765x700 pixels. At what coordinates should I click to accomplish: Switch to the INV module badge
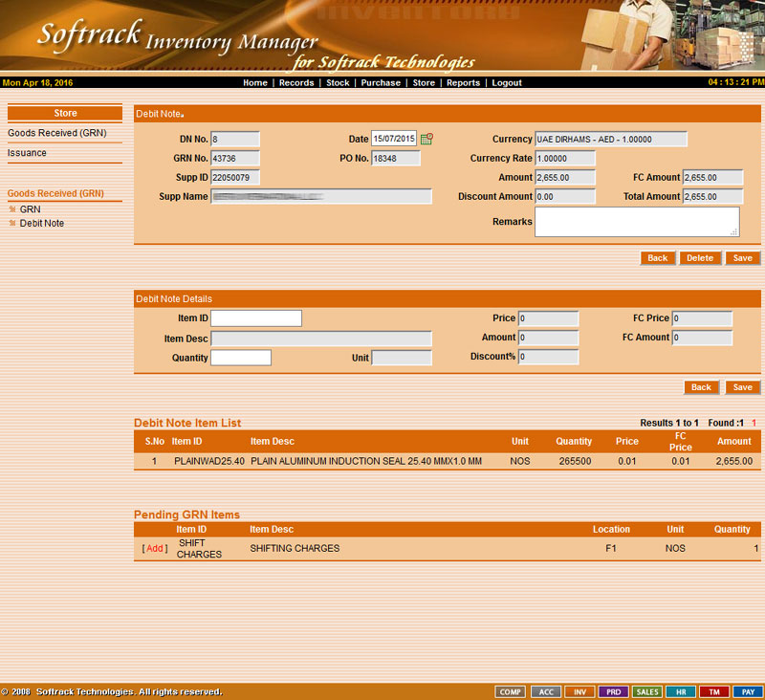pyautogui.click(x=579, y=691)
